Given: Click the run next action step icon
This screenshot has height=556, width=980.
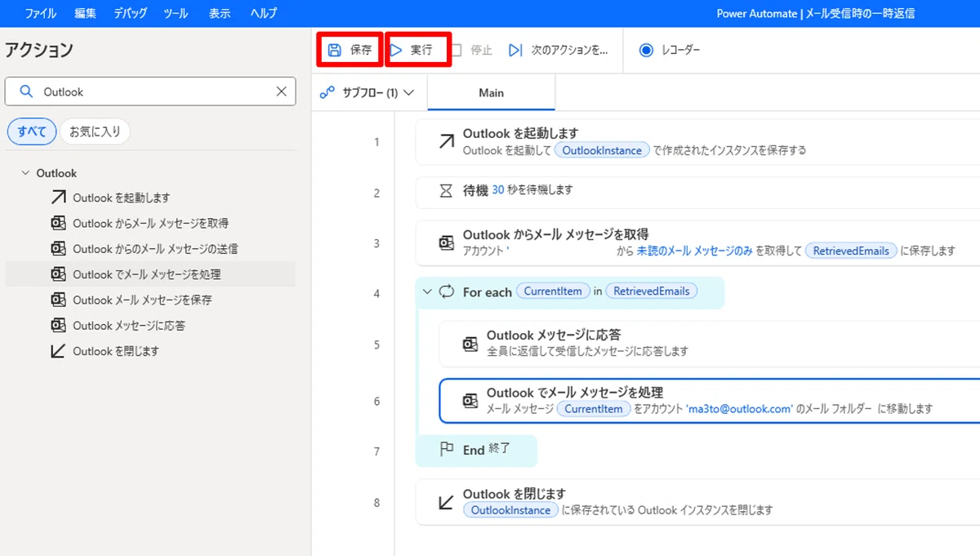Looking at the screenshot, I should [515, 50].
